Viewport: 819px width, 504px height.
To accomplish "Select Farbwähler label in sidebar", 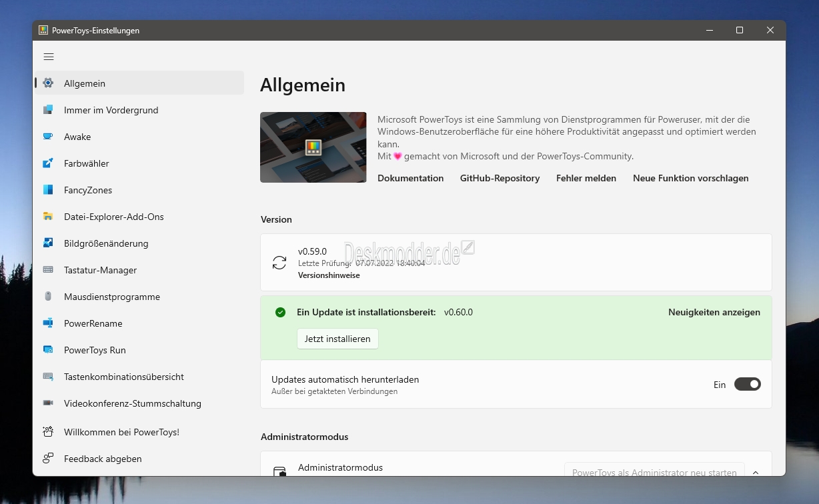I will coord(86,163).
